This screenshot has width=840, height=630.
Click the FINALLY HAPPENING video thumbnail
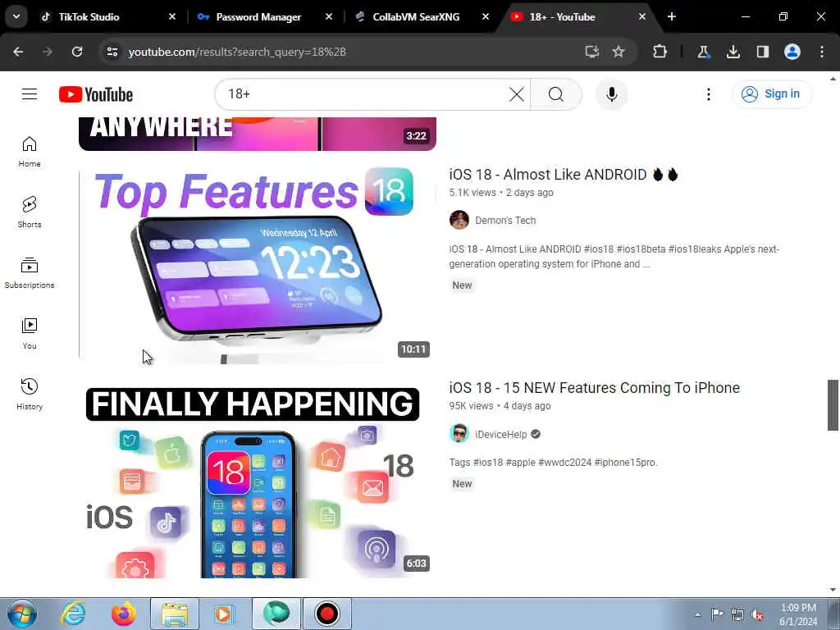(x=257, y=477)
